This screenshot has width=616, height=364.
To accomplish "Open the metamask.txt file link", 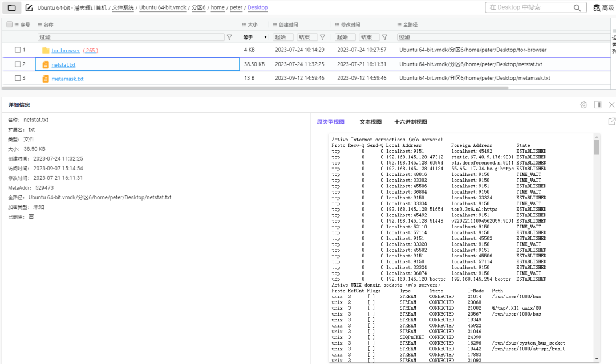I will (x=67, y=79).
